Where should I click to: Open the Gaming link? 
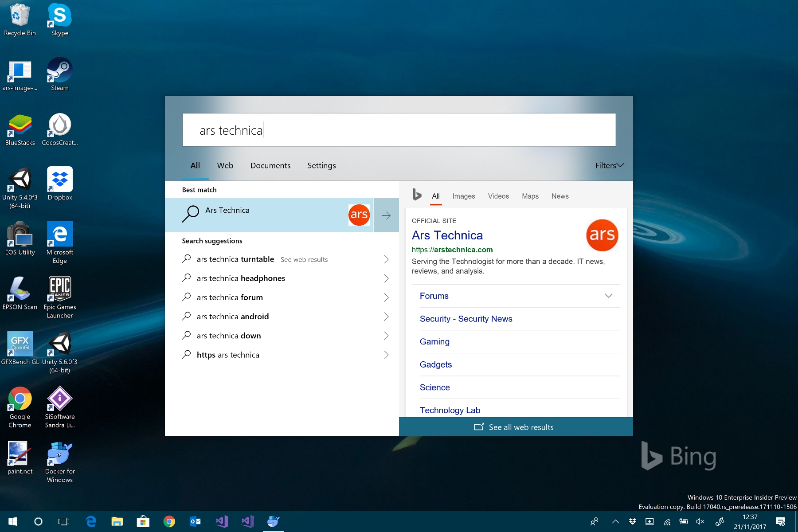click(x=434, y=342)
